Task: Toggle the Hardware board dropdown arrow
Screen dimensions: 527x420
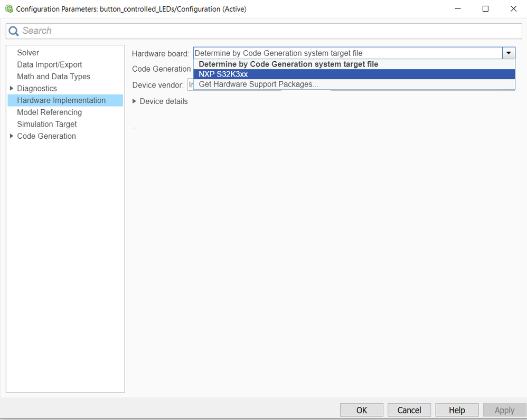Action: click(509, 53)
